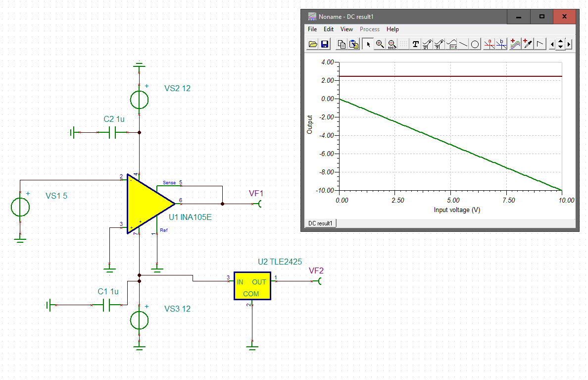
Task: Click the add eyedropper post-processor icon
Action: click(528, 44)
